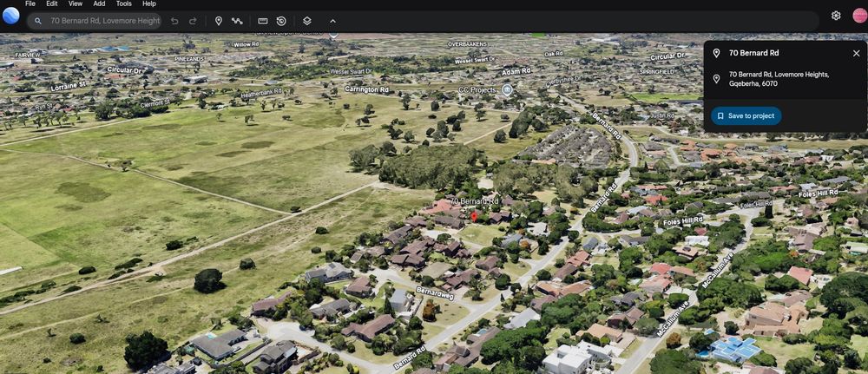868x374 pixels.
Task: Open the Measure distance ruler tool
Action: 263,21
